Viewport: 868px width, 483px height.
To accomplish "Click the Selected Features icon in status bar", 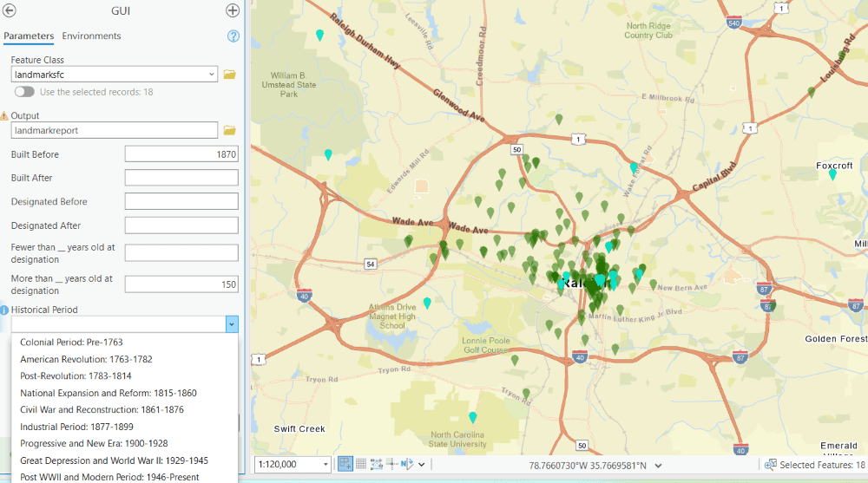I will point(770,465).
